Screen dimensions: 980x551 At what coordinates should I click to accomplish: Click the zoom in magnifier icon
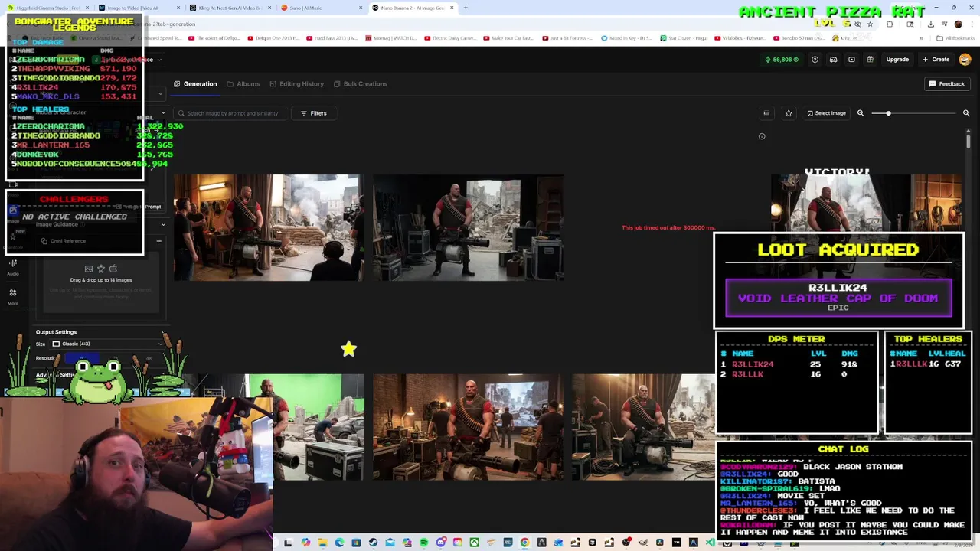coord(966,113)
